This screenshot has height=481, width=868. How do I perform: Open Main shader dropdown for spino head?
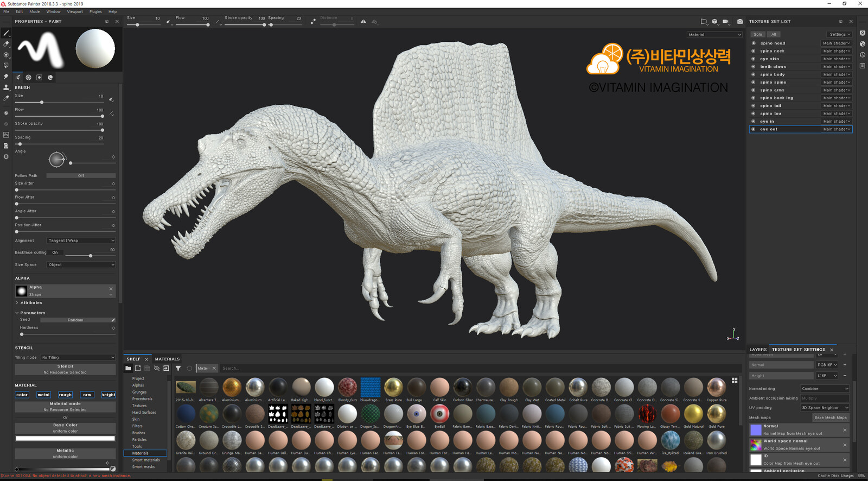coord(836,43)
